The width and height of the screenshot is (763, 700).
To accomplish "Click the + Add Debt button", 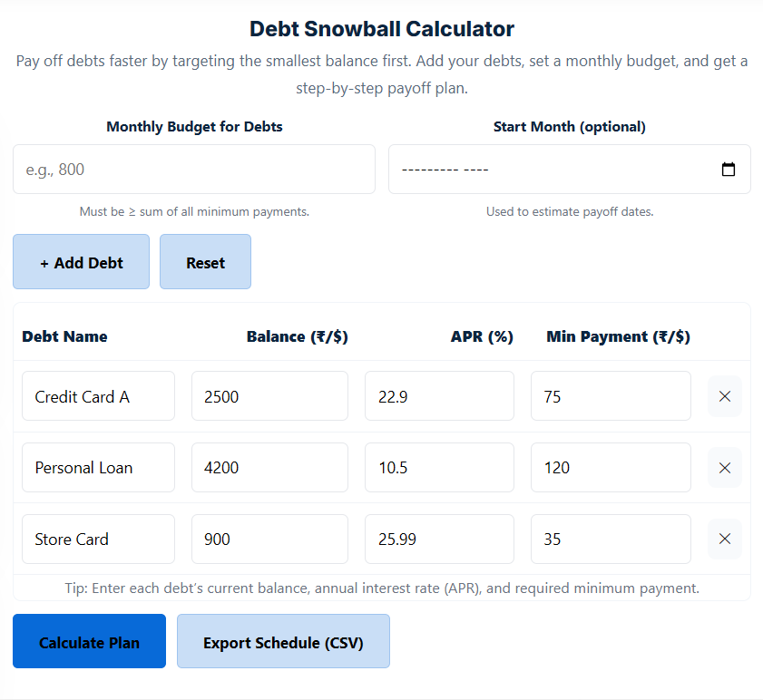I will pyautogui.click(x=81, y=262).
